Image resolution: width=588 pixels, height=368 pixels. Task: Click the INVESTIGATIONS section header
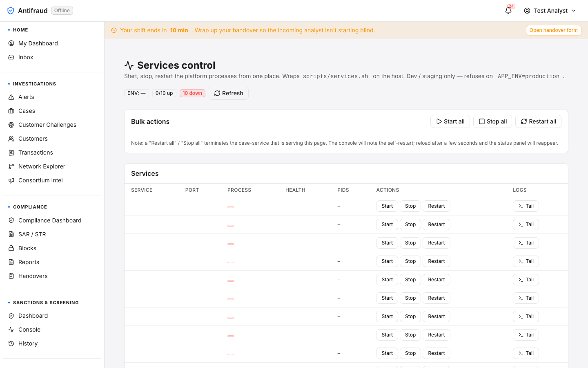point(34,84)
